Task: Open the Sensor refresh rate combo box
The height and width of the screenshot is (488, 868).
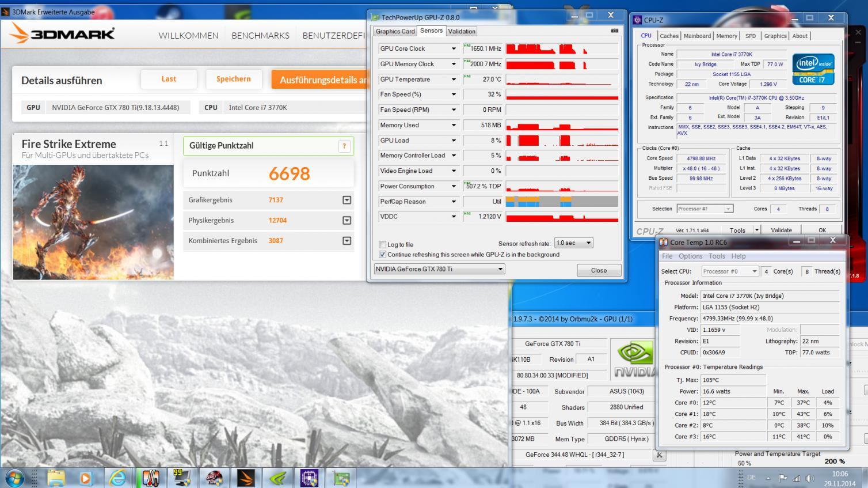Action: [574, 243]
